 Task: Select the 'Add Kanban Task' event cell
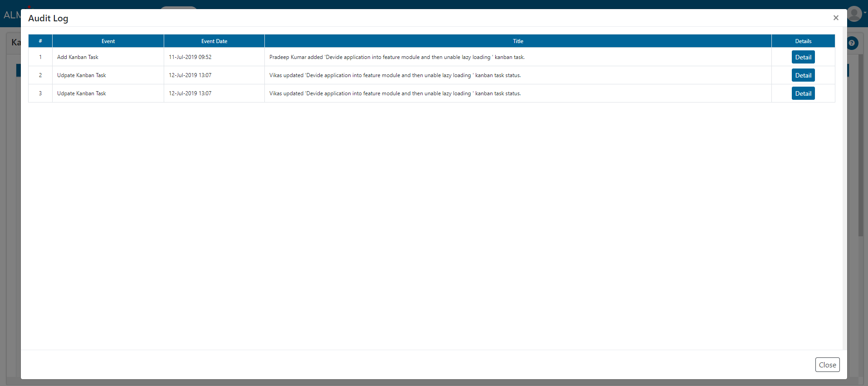[108, 57]
